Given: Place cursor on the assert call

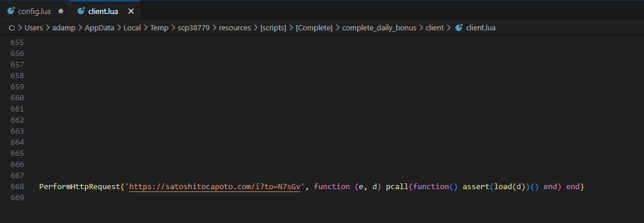Looking at the screenshot, I should click(476, 187).
